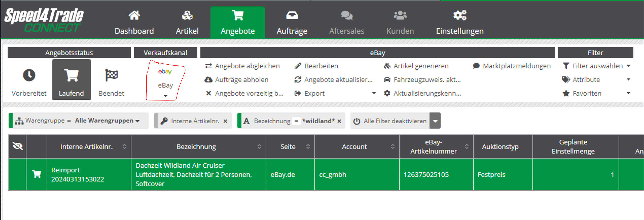644x220 pixels.
Task: Click the eBay.de Seite cell
Action: [290, 174]
